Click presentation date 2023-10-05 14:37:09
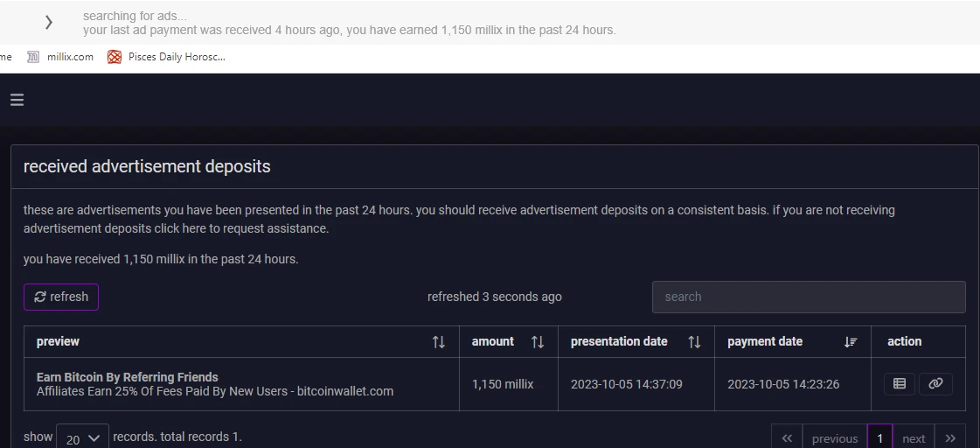 click(626, 384)
